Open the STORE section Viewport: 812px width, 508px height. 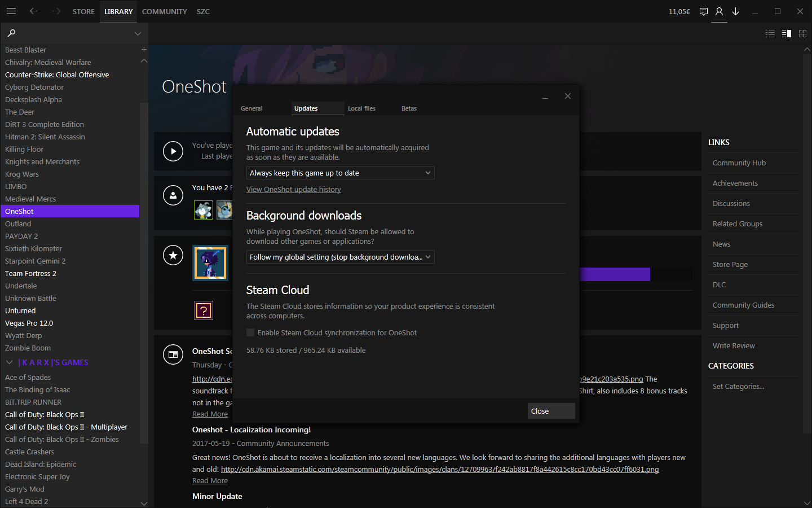tap(83, 11)
